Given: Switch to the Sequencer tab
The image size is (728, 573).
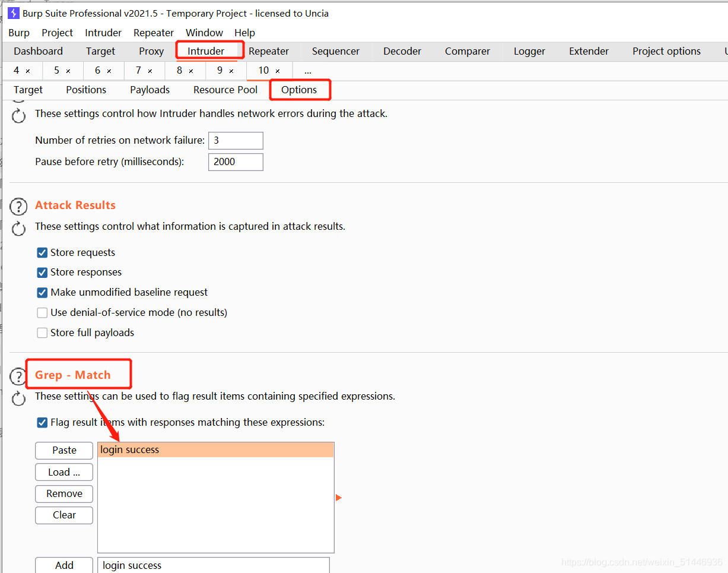Looking at the screenshot, I should tap(336, 51).
